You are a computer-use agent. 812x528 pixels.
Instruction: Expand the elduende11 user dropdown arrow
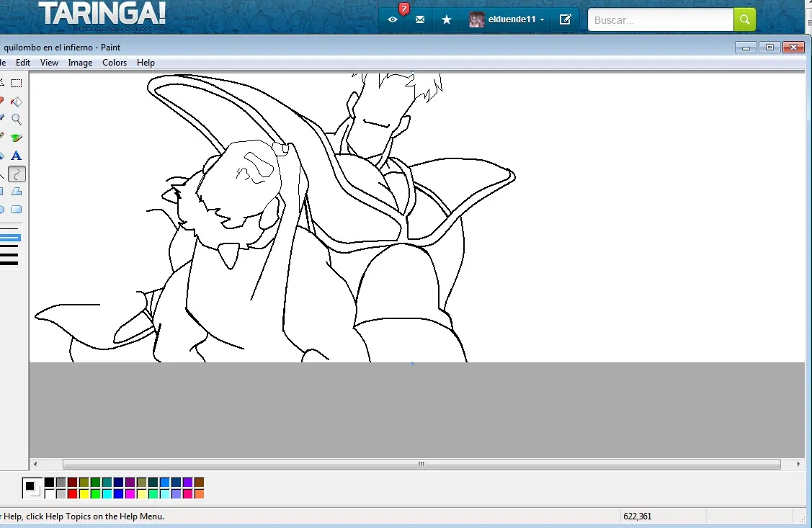click(x=543, y=19)
